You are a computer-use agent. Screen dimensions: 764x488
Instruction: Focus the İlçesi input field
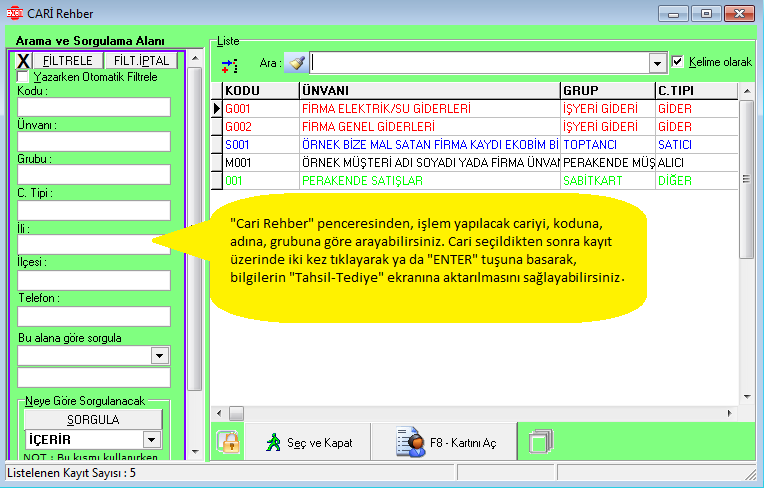[94, 281]
